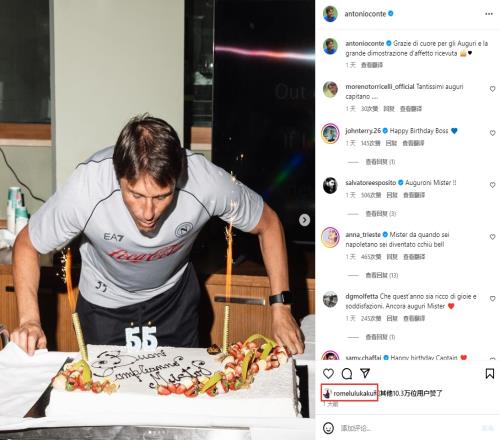Screen dimensions: 500x440
Task: Open romelulukaku's profile in likes line
Action: (x=354, y=393)
